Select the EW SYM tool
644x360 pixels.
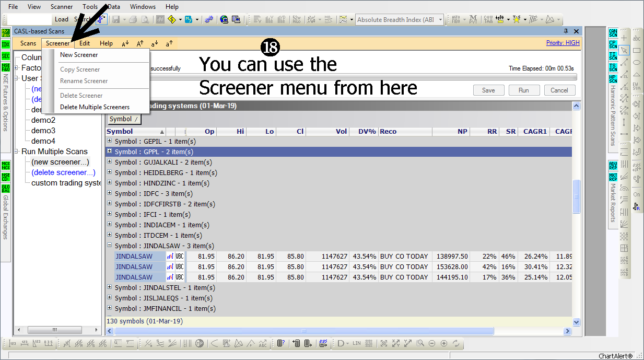(x=637, y=86)
